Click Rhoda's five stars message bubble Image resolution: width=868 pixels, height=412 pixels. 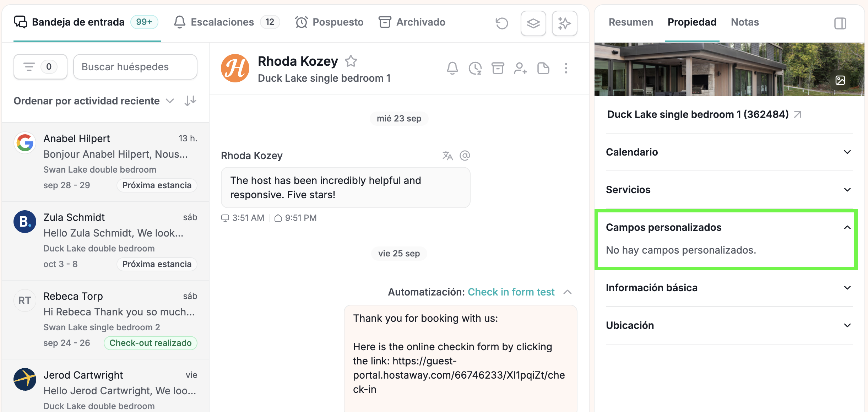346,188
